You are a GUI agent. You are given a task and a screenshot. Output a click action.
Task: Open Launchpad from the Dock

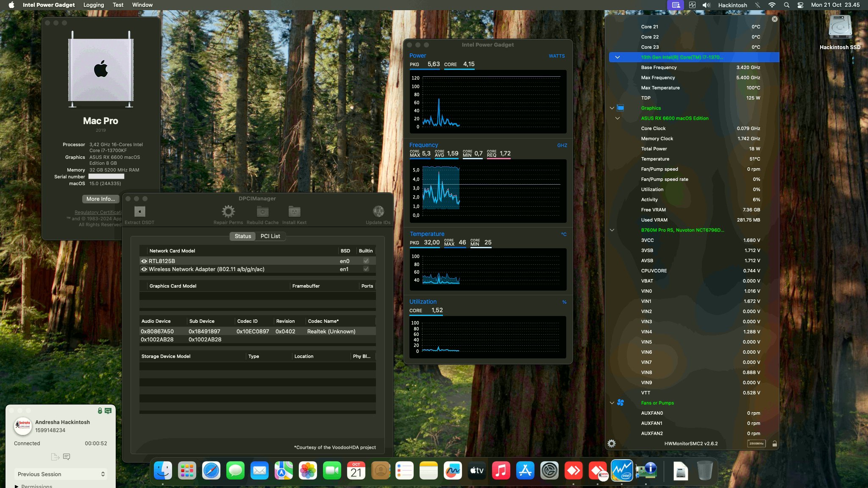tap(187, 470)
